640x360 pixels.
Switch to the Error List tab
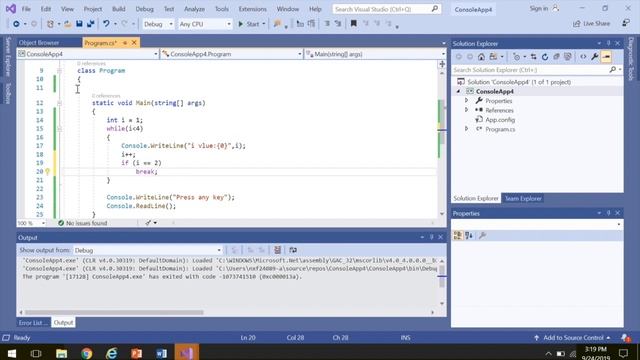click(x=33, y=322)
